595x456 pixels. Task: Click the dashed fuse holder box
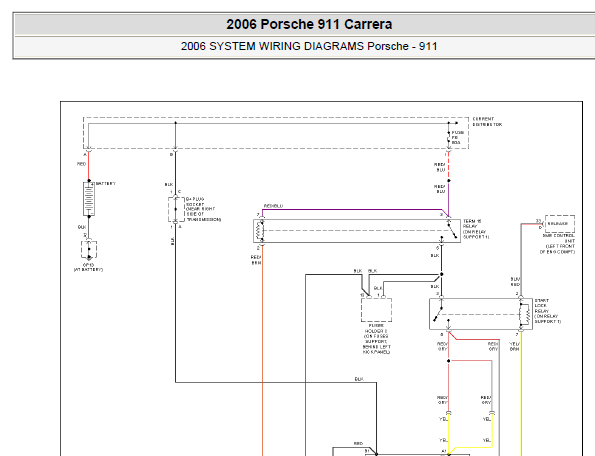[x=376, y=310]
